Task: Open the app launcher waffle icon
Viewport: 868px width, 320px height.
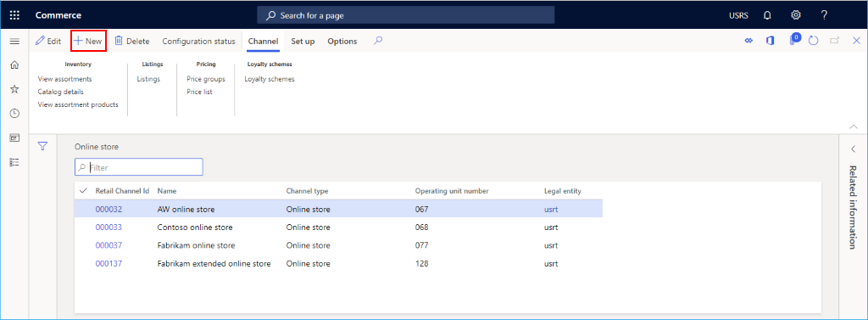Action: 15,15
